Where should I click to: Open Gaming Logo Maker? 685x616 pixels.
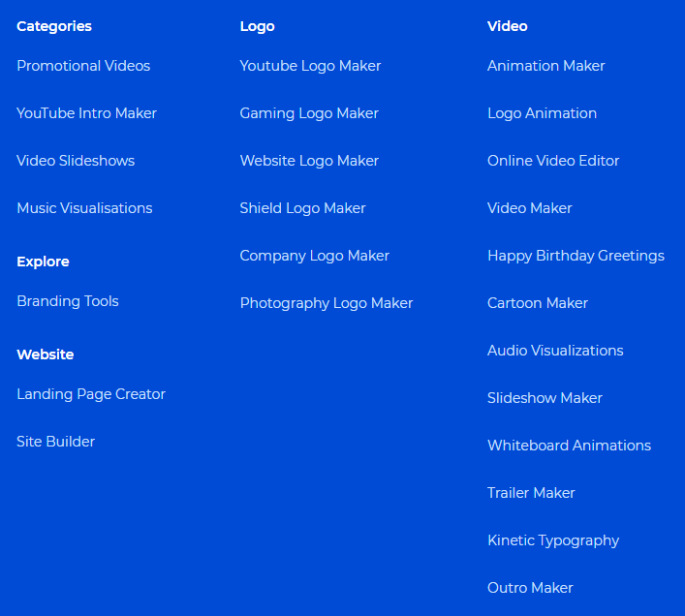click(309, 113)
